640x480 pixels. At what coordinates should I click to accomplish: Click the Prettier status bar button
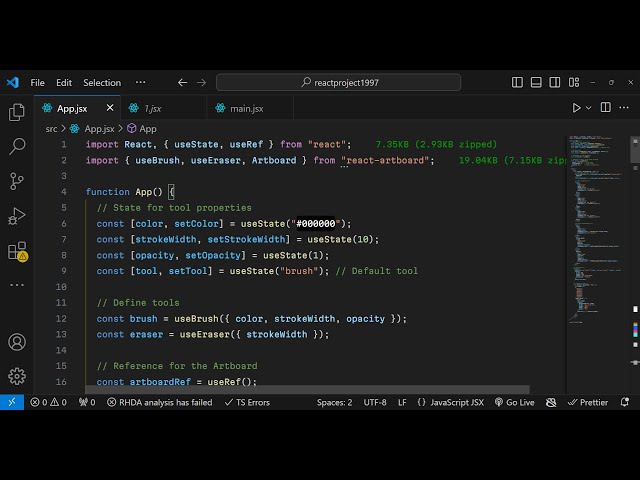pos(587,402)
